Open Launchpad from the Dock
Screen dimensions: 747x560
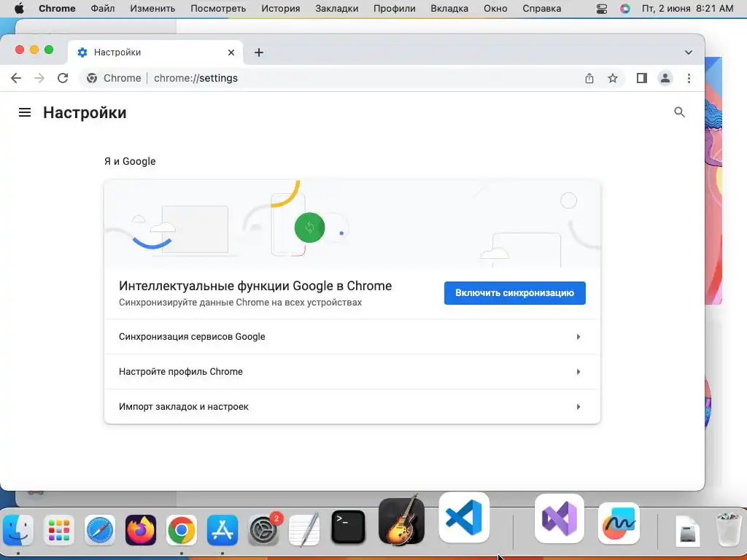pyautogui.click(x=59, y=529)
